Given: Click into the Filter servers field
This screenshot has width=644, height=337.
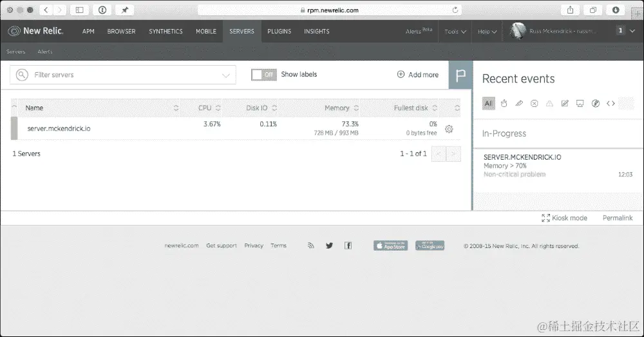Looking at the screenshot, I should point(123,75).
